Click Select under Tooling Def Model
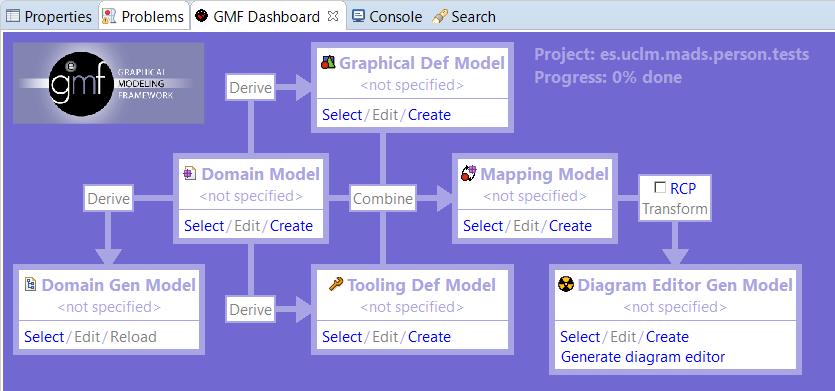This screenshot has height=391, width=835. tap(342, 337)
